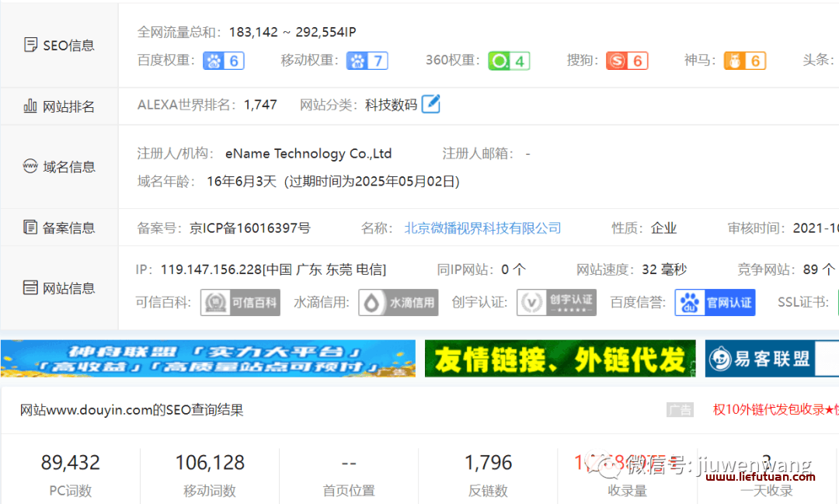Click the 可信百科 gray badge
The height and width of the screenshot is (504, 839).
240,302
